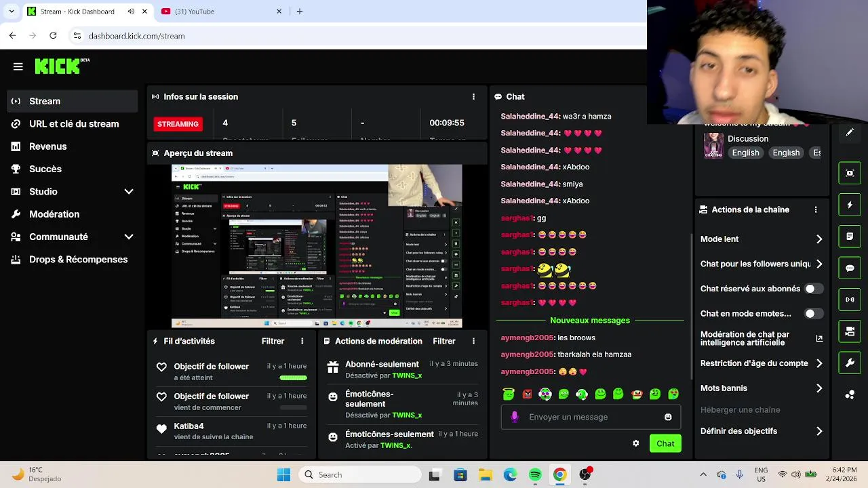
Task: Toggle the broadcast signal panel icon
Action: (x=850, y=300)
